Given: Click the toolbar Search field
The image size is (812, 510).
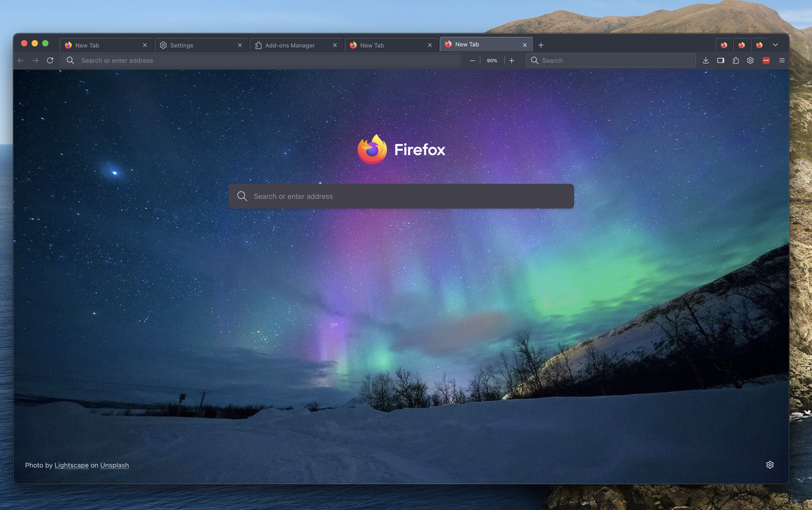Looking at the screenshot, I should pyautogui.click(x=610, y=61).
